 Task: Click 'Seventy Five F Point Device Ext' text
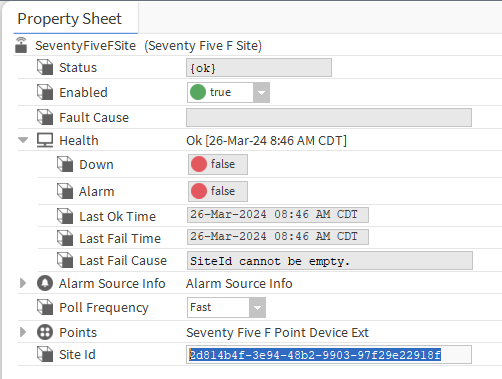click(277, 333)
